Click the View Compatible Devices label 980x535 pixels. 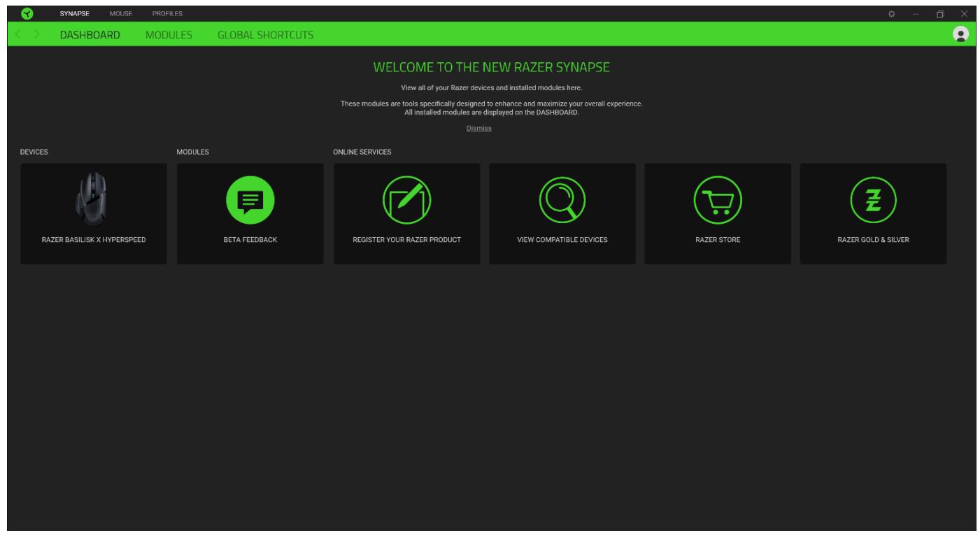pyautogui.click(x=562, y=240)
